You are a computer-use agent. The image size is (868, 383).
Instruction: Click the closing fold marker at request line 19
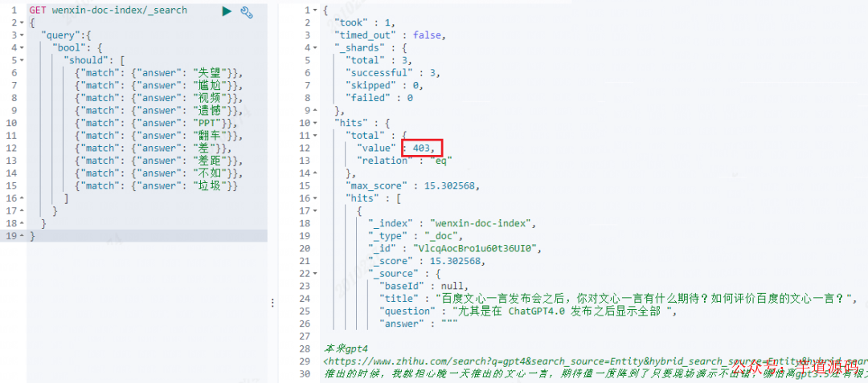[x=22, y=235]
